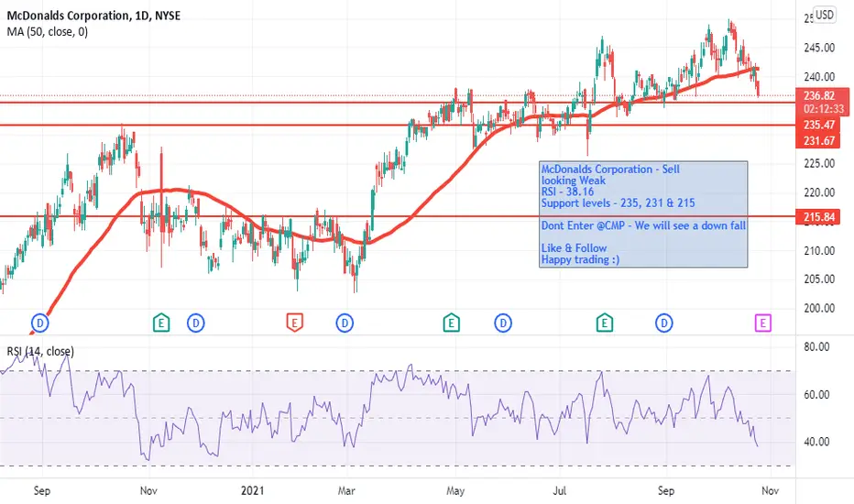Click the 'Like & Follow' annotation text
The height and width of the screenshot is (504, 854).
(x=574, y=248)
